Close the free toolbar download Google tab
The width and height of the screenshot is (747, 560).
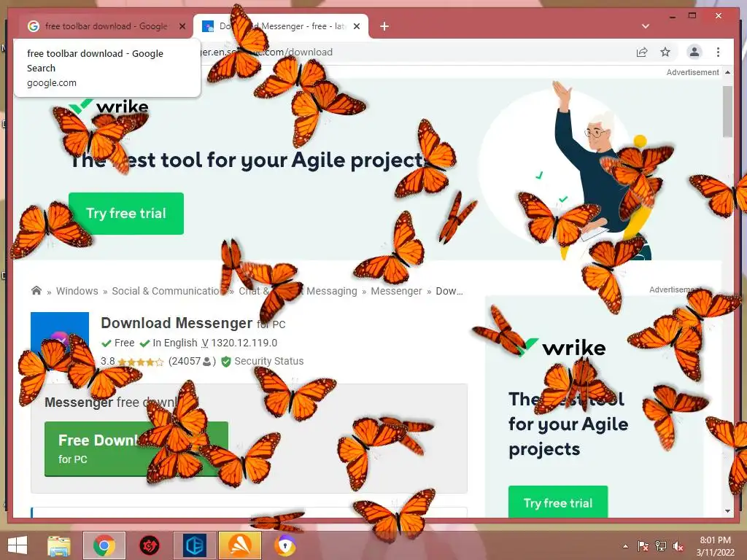182,27
